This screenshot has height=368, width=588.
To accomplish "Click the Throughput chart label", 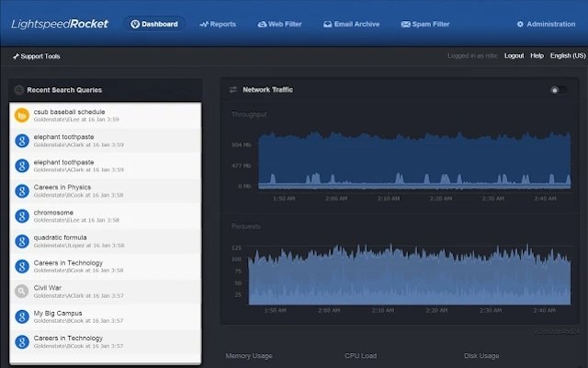I will click(x=249, y=114).
